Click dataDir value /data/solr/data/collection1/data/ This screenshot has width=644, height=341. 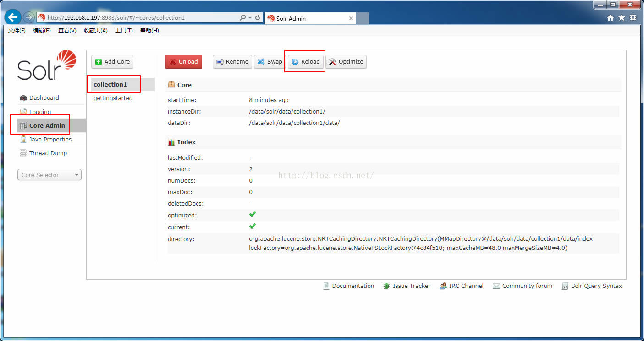pos(294,123)
